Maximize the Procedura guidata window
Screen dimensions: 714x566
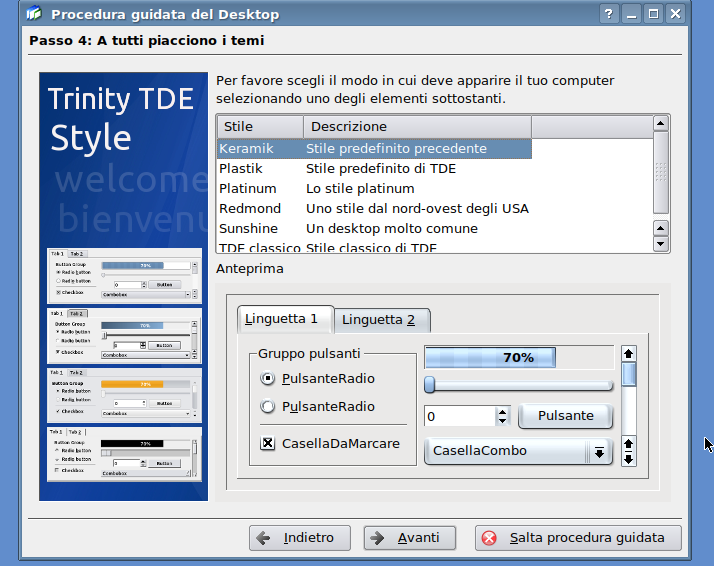click(x=653, y=14)
